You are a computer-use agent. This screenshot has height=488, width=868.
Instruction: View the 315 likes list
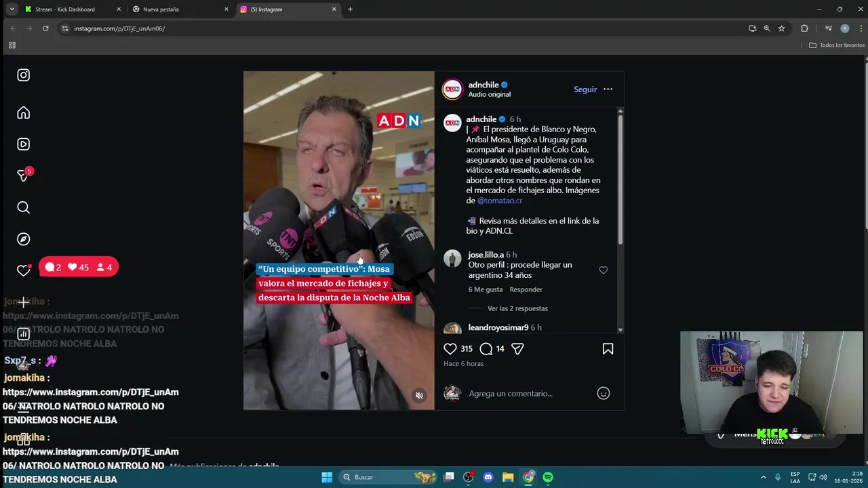coord(467,348)
